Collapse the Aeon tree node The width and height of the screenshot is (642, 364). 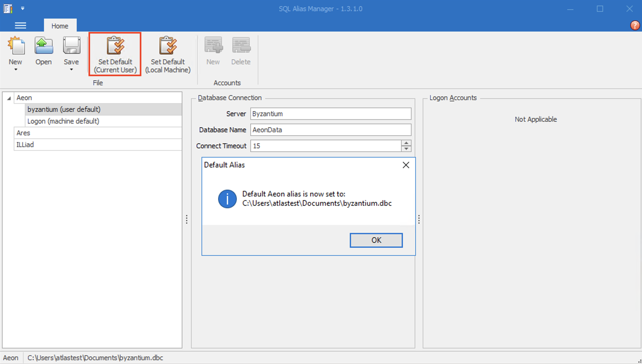(9, 98)
